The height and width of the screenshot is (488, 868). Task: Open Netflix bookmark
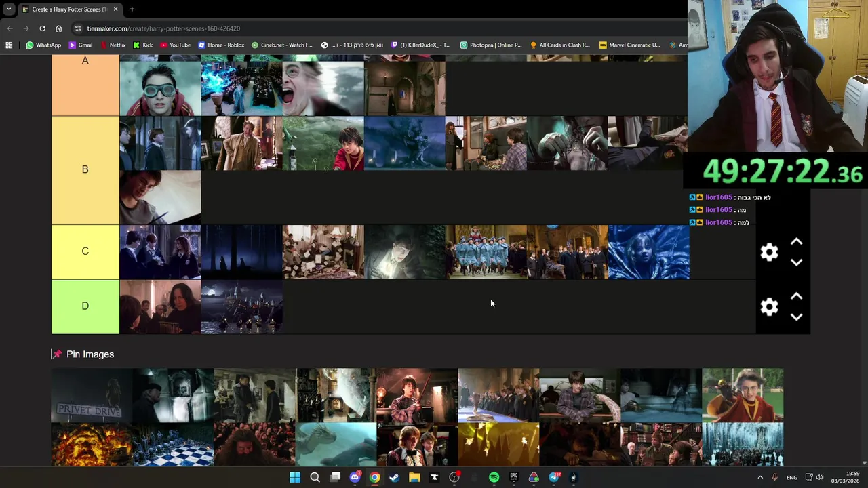coord(113,45)
